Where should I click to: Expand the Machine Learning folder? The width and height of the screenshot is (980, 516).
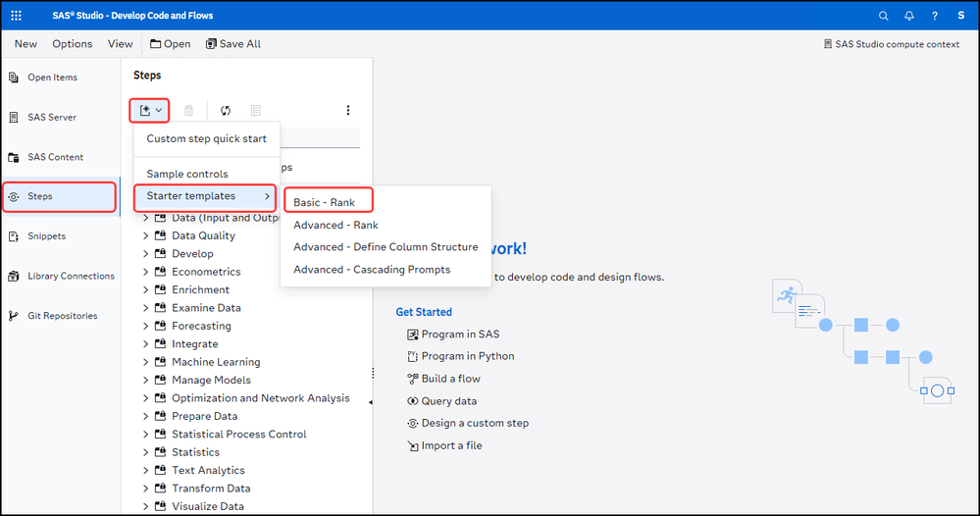[145, 362]
